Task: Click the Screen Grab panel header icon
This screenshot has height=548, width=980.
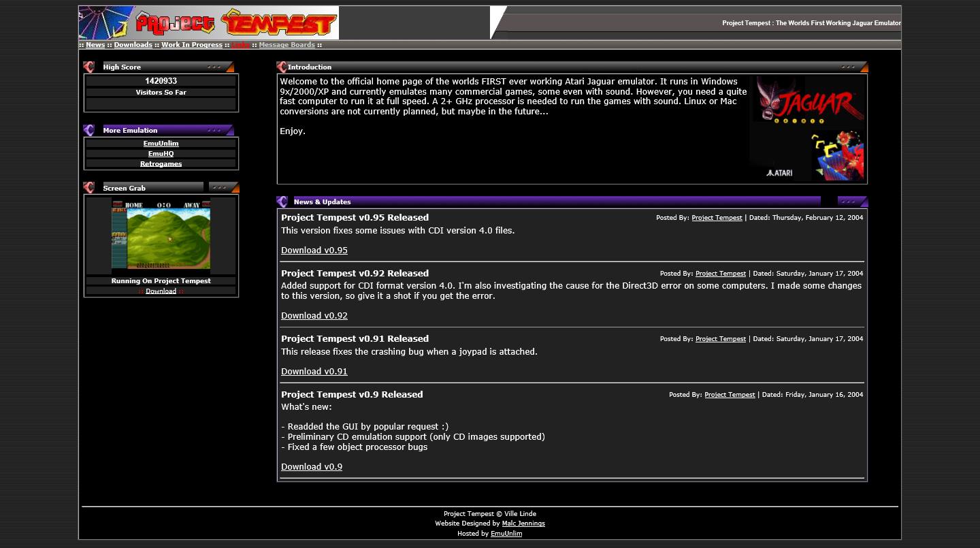Action: coord(88,188)
